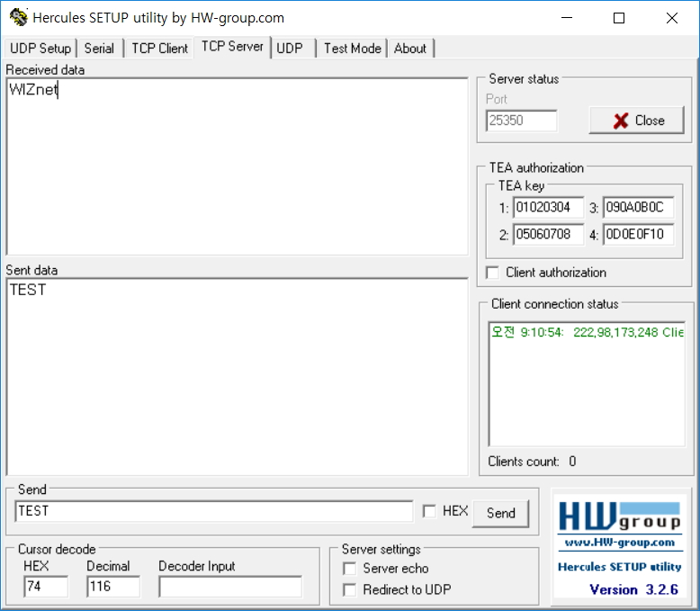
Task: Click the Version 3.2.6 text
Action: click(x=634, y=589)
